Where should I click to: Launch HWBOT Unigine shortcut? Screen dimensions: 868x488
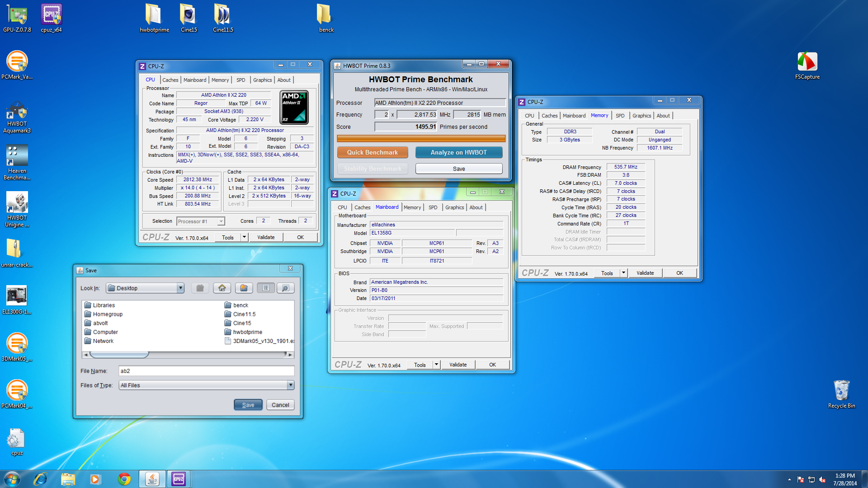17,209
